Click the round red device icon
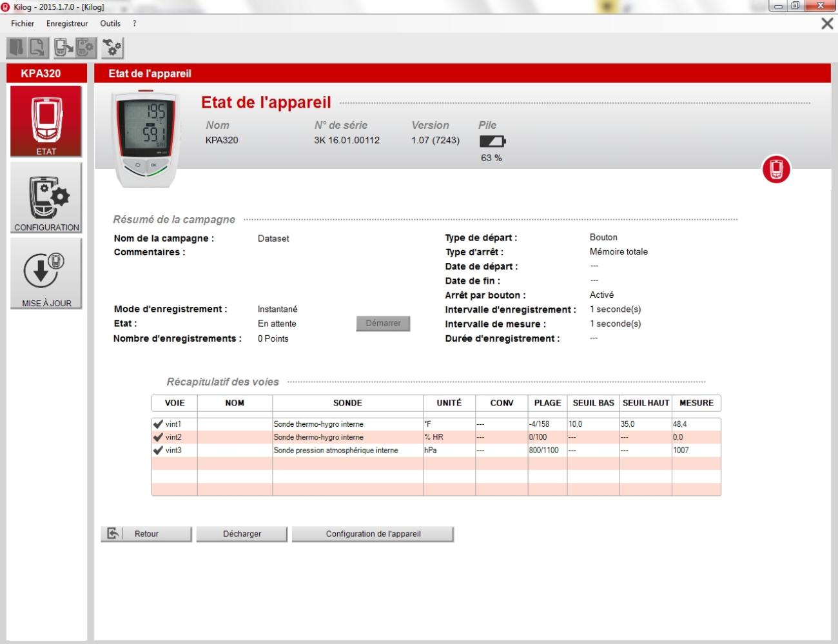The image size is (838, 644). click(776, 170)
